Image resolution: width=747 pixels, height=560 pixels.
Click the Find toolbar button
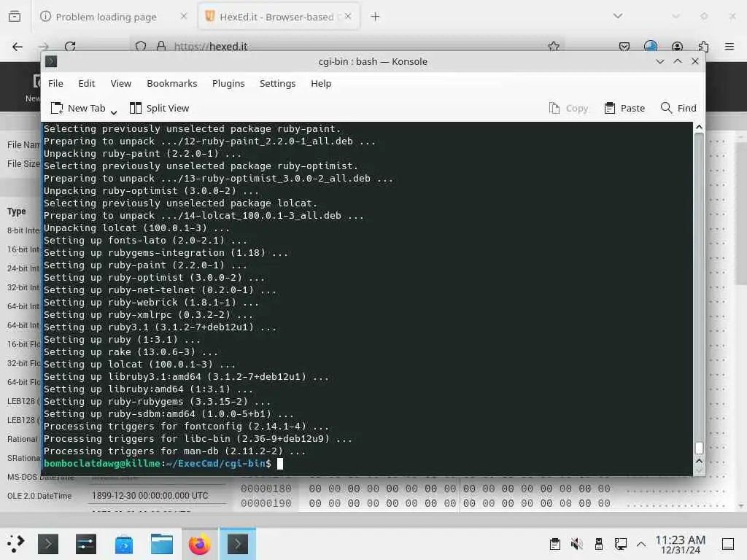(x=678, y=108)
